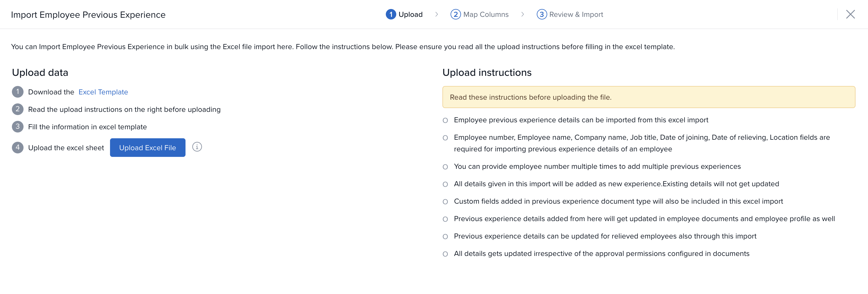Select the Upload step in the wizard
Image resolution: width=868 pixels, height=294 pixels.
click(404, 15)
